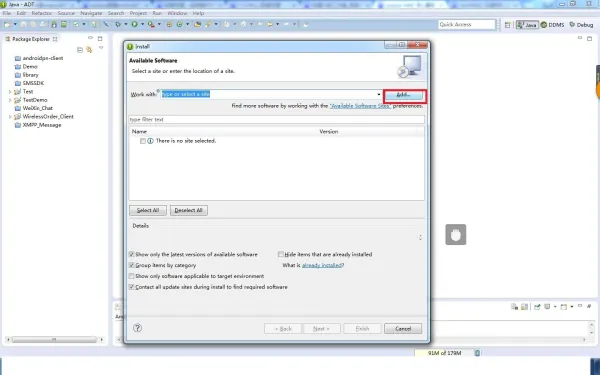Click the Deselect All button
Screen dimensions: 600x375
pyautogui.click(x=189, y=210)
